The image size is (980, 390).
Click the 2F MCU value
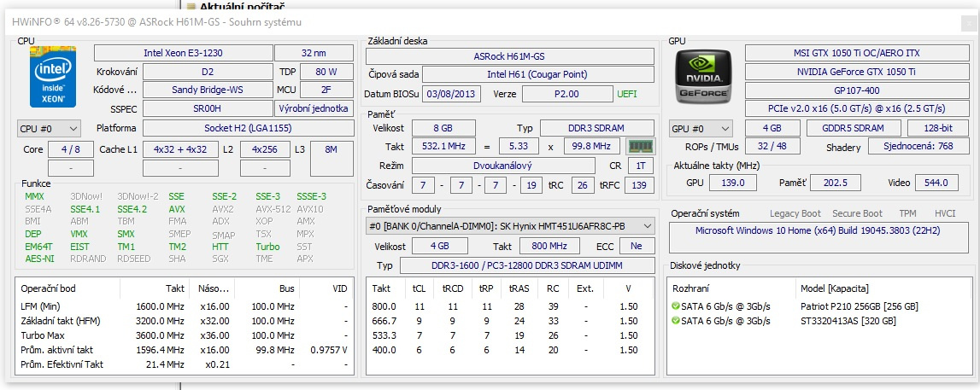pyautogui.click(x=327, y=90)
